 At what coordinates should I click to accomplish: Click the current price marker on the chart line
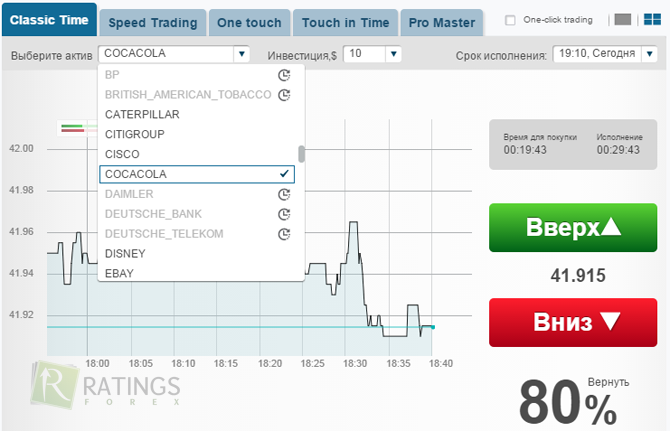(433, 327)
